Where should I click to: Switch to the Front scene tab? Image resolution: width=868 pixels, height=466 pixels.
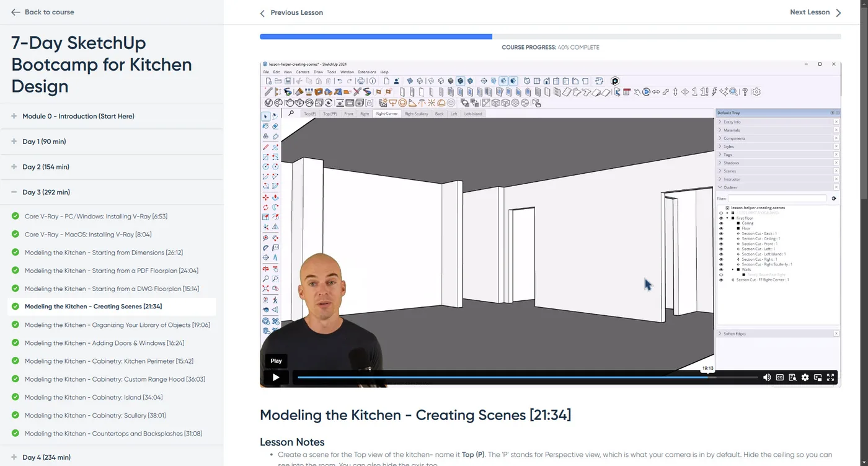pyautogui.click(x=348, y=114)
